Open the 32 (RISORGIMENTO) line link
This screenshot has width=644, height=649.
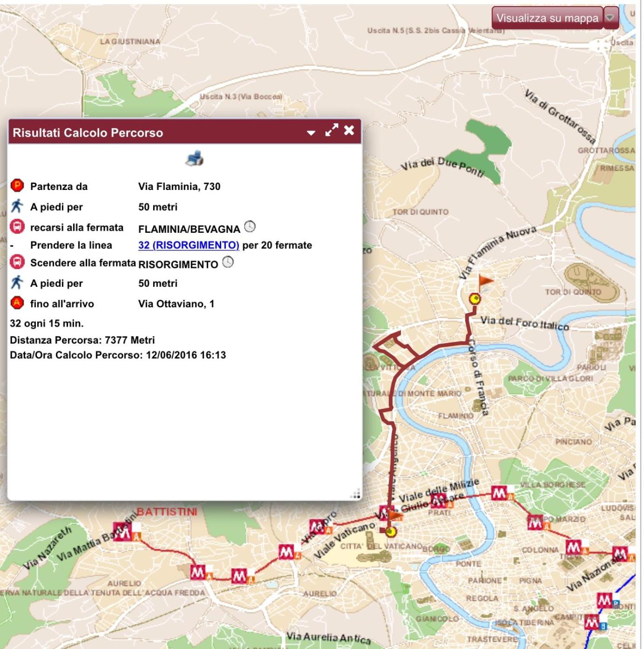tap(189, 245)
